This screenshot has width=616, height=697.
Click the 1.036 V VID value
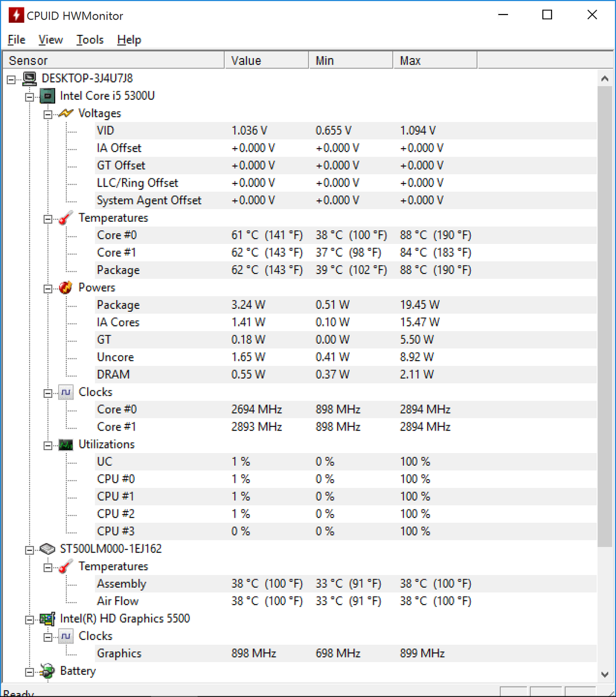coord(249,131)
